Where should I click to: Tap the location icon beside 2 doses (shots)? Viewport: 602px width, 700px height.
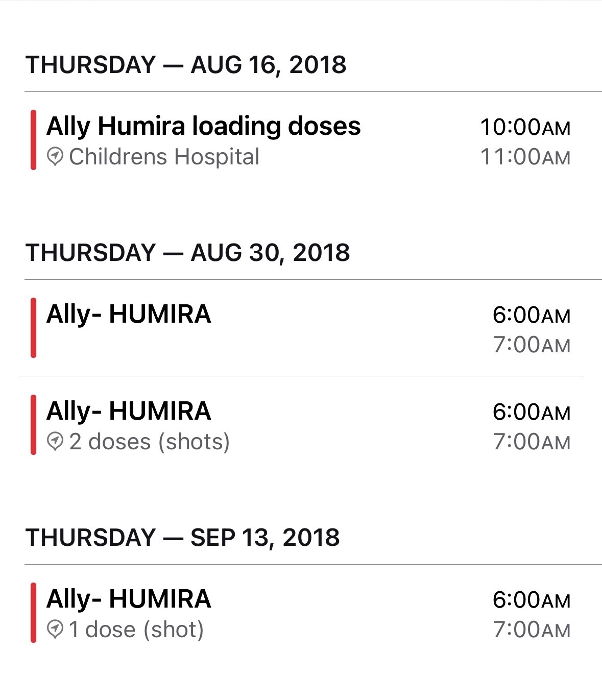(55, 442)
